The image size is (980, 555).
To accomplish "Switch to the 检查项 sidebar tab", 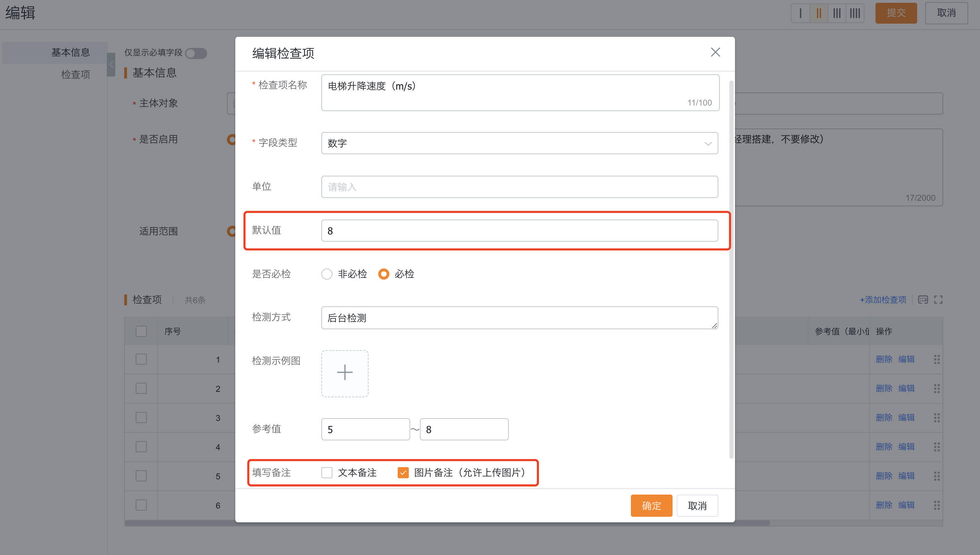I will [x=75, y=74].
